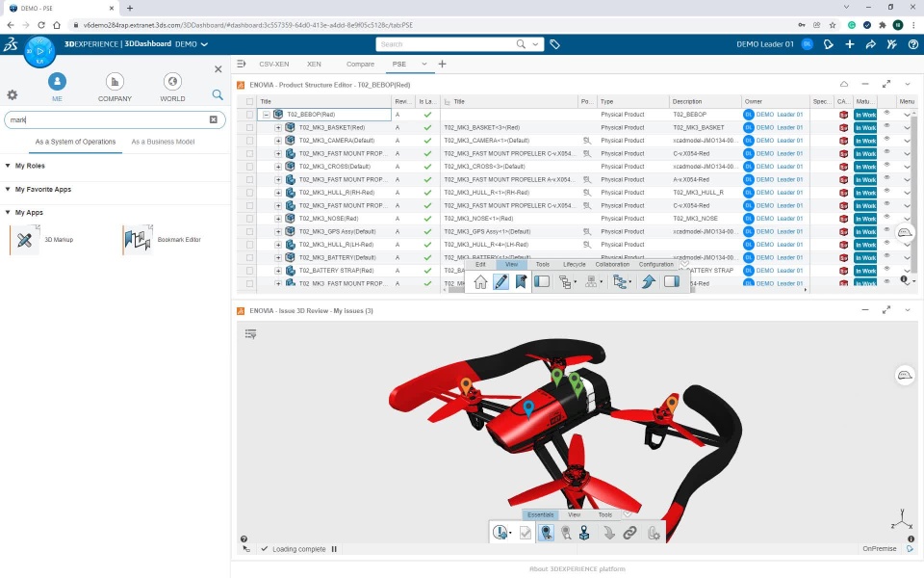Click the Home icon in PSE toolbar
Screen dimensions: 924x578
(480, 282)
